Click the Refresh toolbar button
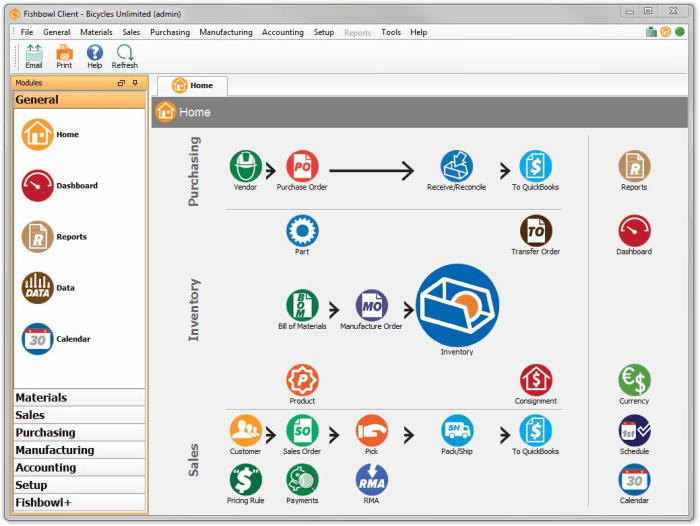This screenshot has height=526, width=700. coord(124,56)
